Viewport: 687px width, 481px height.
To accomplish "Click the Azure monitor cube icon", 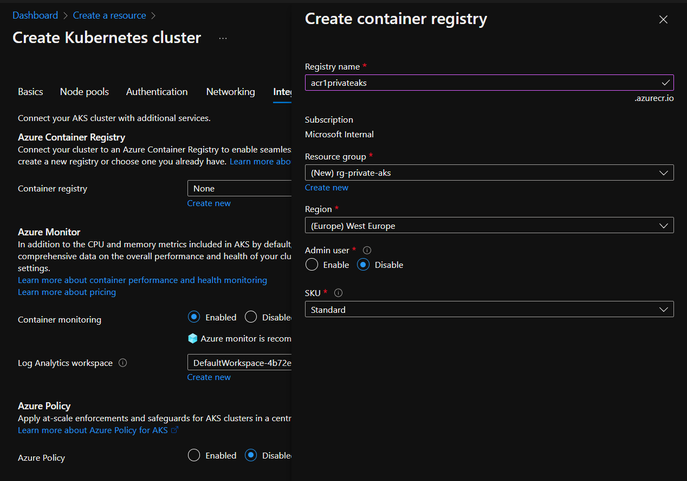I will 192,338.
